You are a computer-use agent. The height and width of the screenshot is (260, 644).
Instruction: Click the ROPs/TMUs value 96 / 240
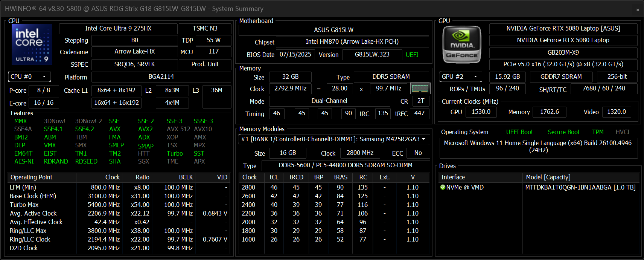point(507,89)
